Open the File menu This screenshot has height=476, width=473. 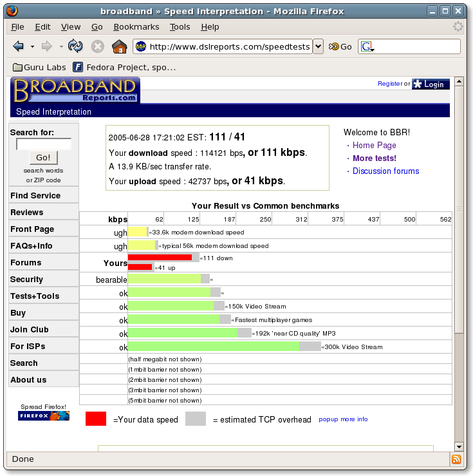pos(17,27)
